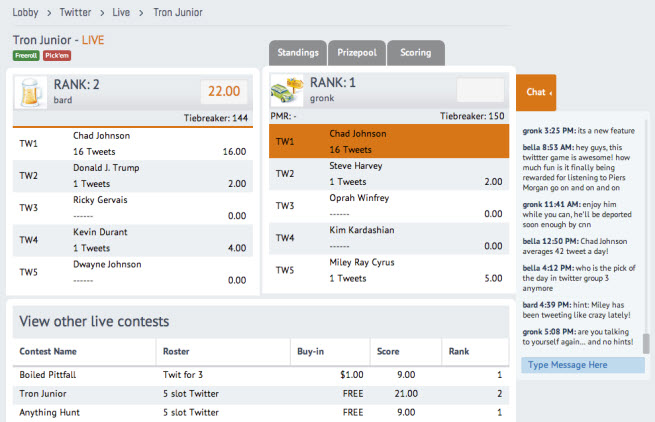The width and height of the screenshot is (655, 422).
Task: Click the PMR label under gronk
Action: pos(283,116)
